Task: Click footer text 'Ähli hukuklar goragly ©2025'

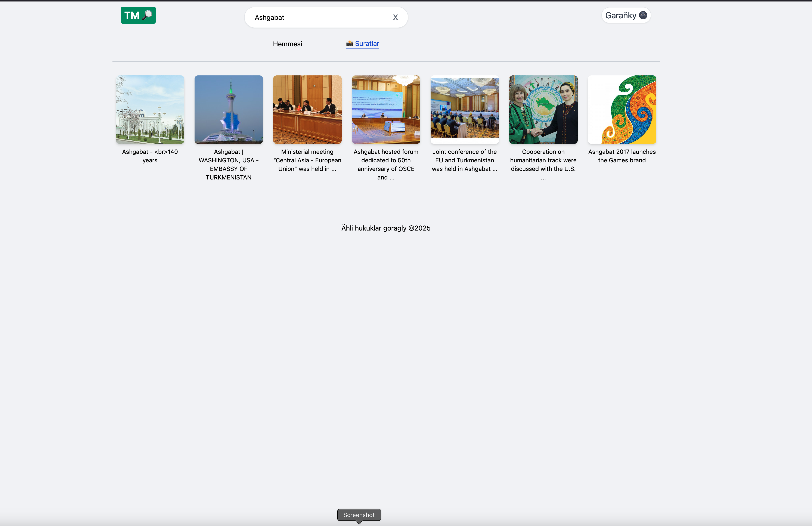Action: (x=386, y=228)
